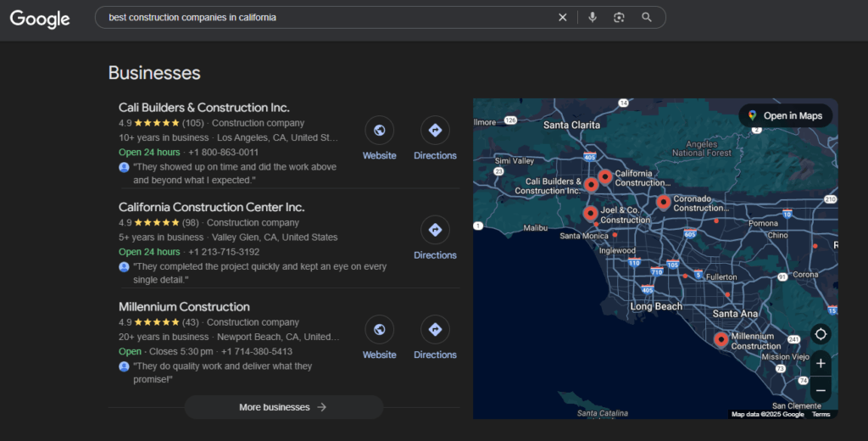Click phone number +1 800-863-0011

coord(223,153)
